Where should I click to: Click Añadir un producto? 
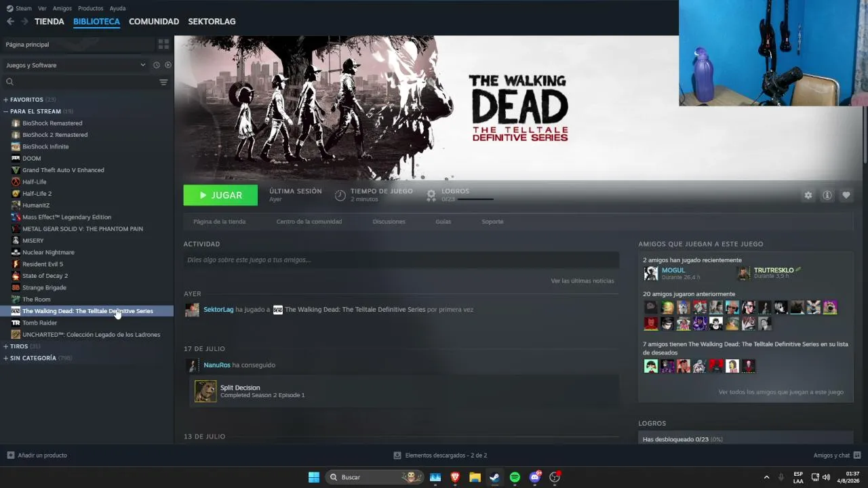coord(37,455)
